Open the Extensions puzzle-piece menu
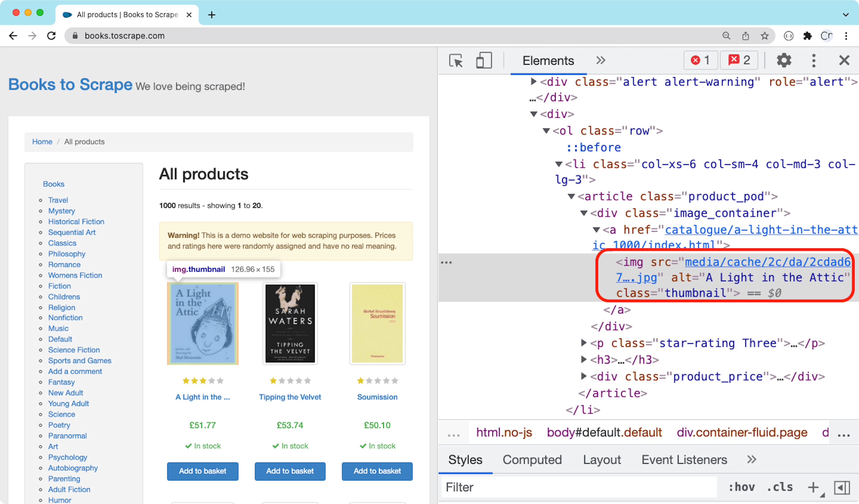Viewport: 859px width, 504px height. pos(808,36)
